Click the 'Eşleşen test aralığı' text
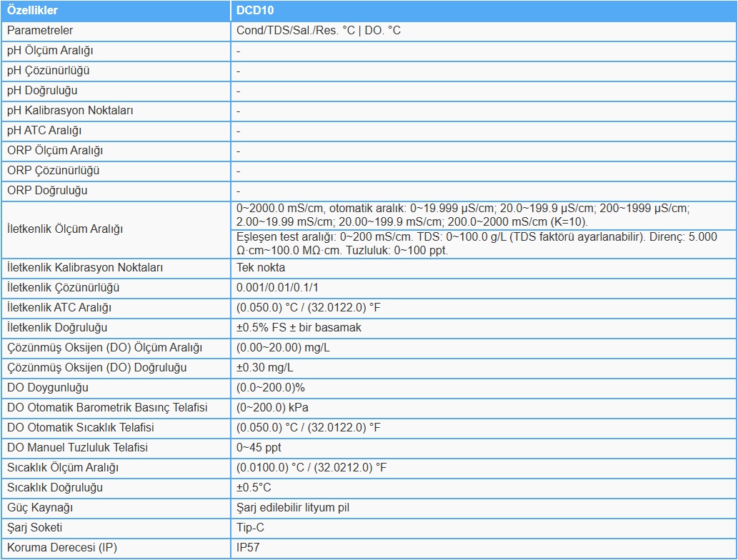Image resolution: width=738 pixels, height=560 pixels. (285, 236)
